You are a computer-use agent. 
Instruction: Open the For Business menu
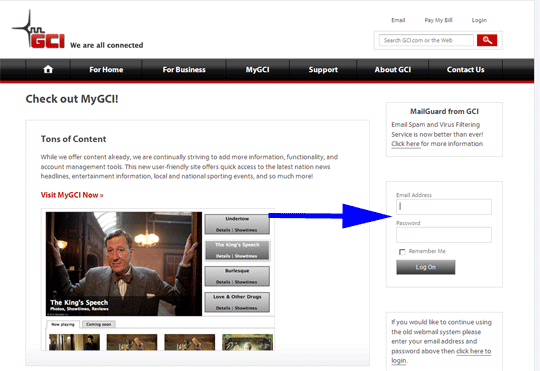tap(184, 70)
